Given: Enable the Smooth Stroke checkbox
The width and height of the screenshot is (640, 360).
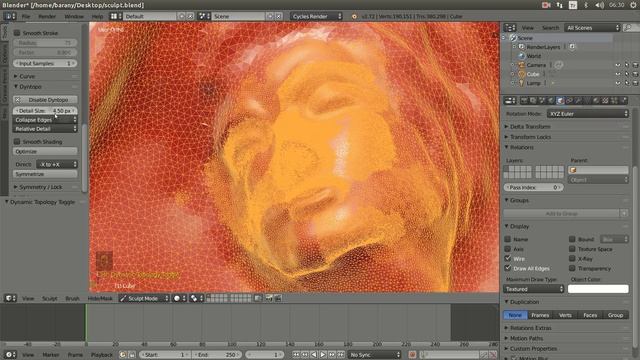Looking at the screenshot, I should coord(17,33).
